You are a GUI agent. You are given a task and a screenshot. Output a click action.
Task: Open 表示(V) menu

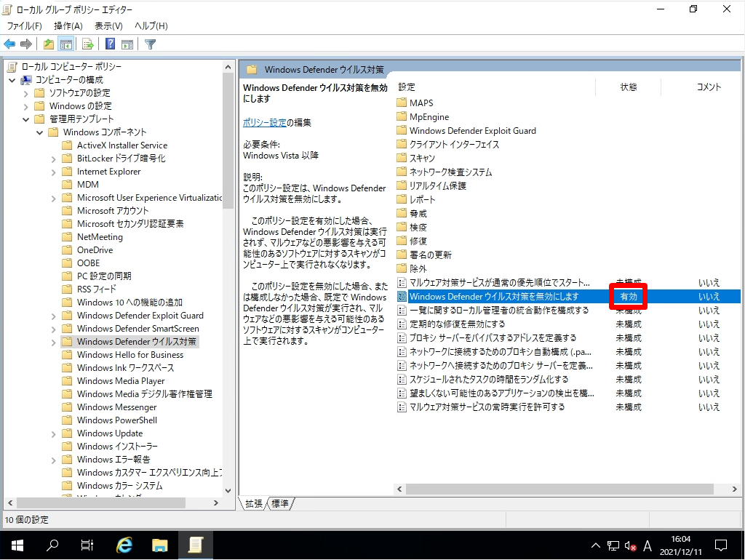coord(108,26)
